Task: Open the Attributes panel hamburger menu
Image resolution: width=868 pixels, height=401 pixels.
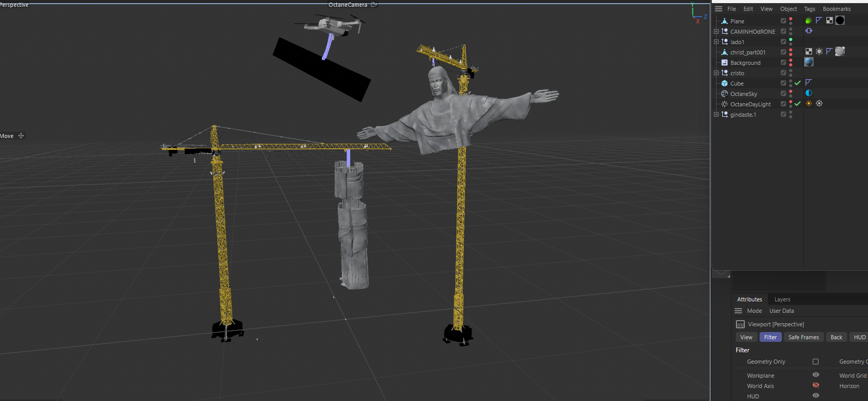Action: (x=738, y=311)
